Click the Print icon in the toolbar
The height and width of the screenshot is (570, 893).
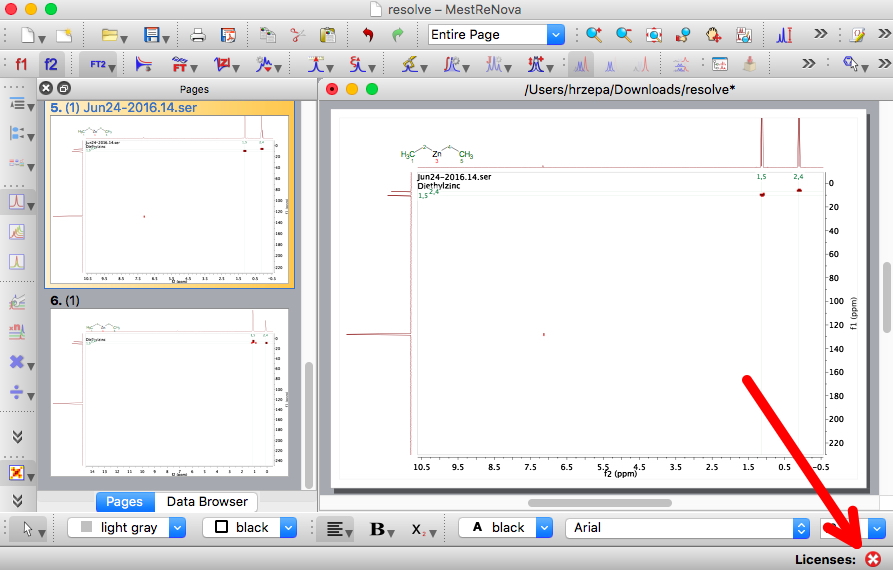(198, 35)
